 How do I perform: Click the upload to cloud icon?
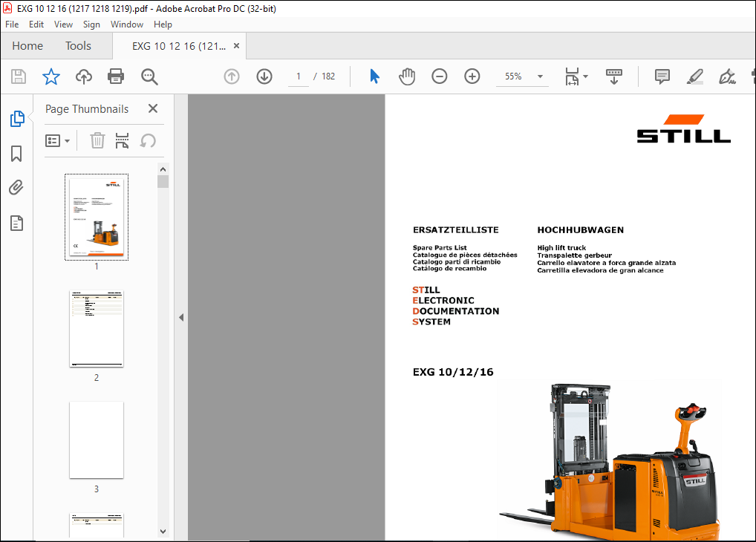[83, 76]
